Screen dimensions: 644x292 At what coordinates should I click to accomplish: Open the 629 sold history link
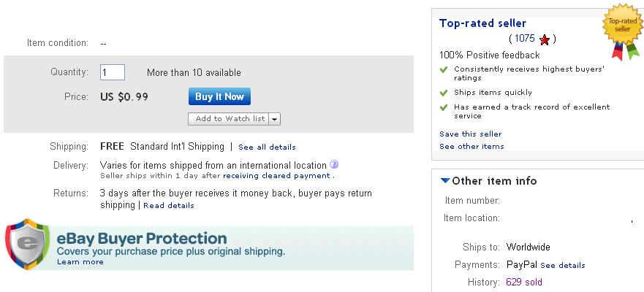coord(523,282)
